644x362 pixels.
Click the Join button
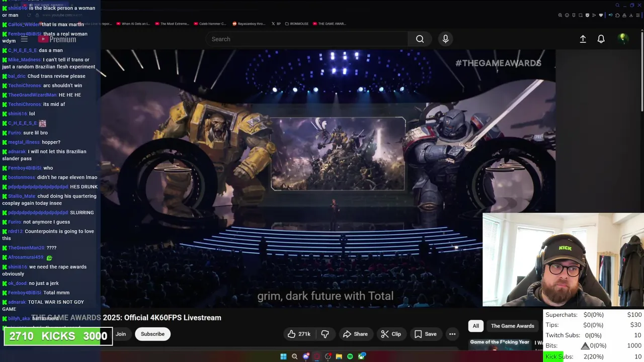(121, 334)
